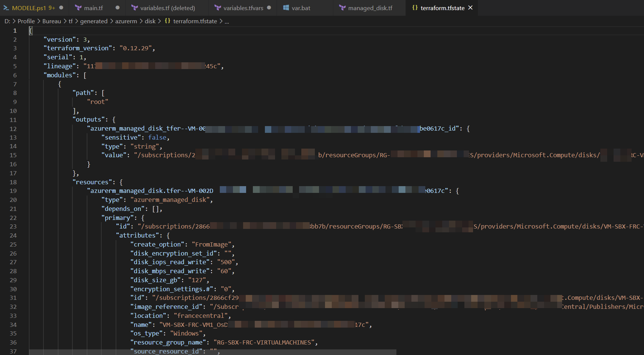This screenshot has height=355, width=644.
Task: Click the "sensitive" key on line 13
Action: click(121, 138)
